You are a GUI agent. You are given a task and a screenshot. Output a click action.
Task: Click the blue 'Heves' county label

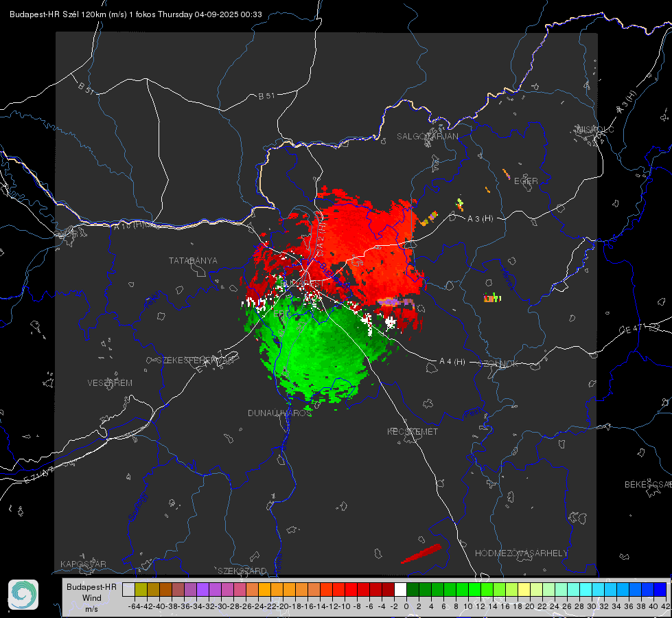507,279
